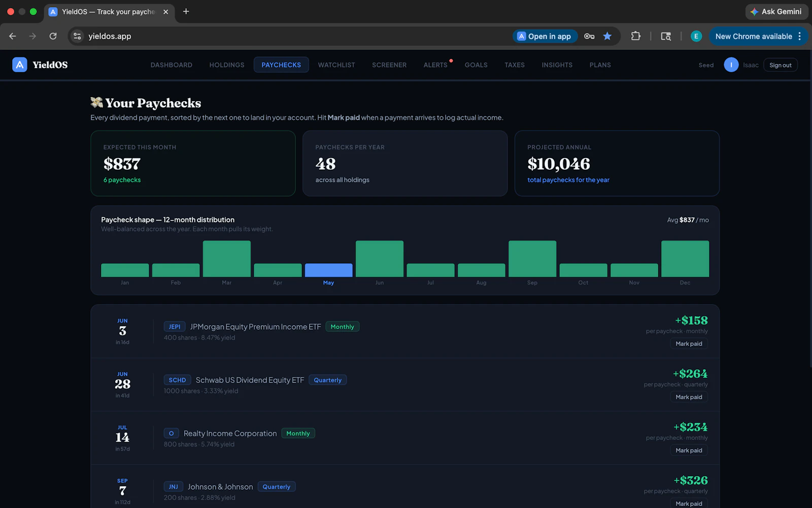Click the January bar in the chart

pyautogui.click(x=125, y=270)
